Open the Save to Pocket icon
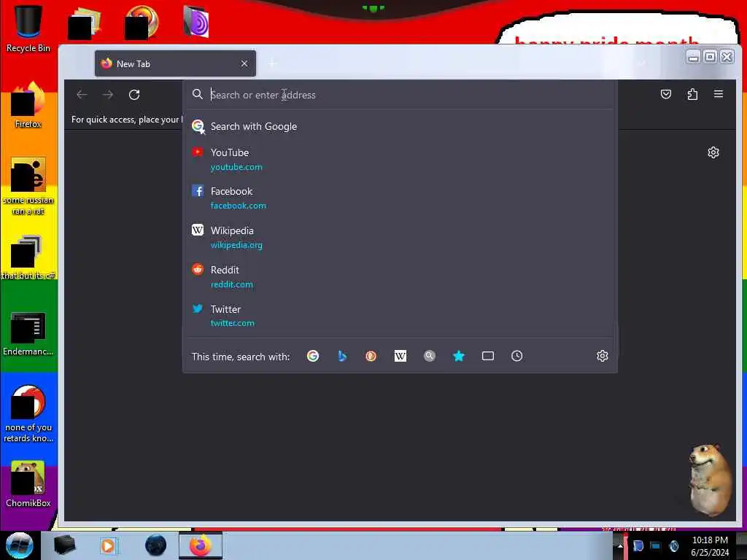This screenshot has height=560, width=747. coord(666,94)
